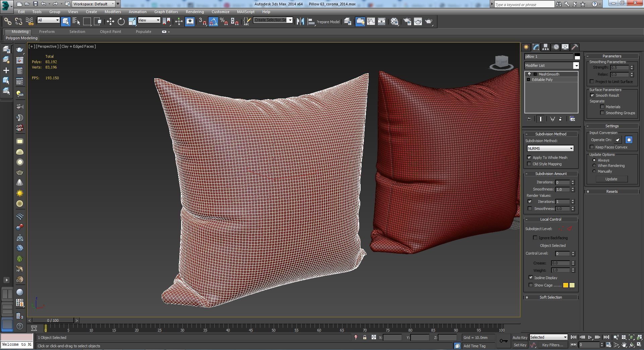Image resolution: width=644 pixels, height=350 pixels.
Task: Activate the Select Object tool
Action: click(65, 21)
